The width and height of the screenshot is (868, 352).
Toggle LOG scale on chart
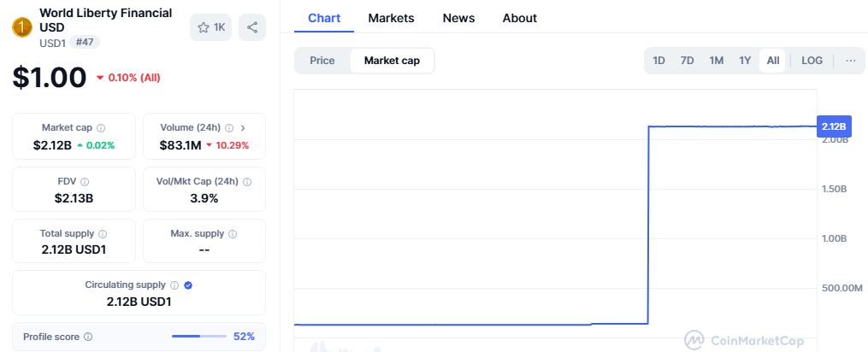(x=812, y=61)
